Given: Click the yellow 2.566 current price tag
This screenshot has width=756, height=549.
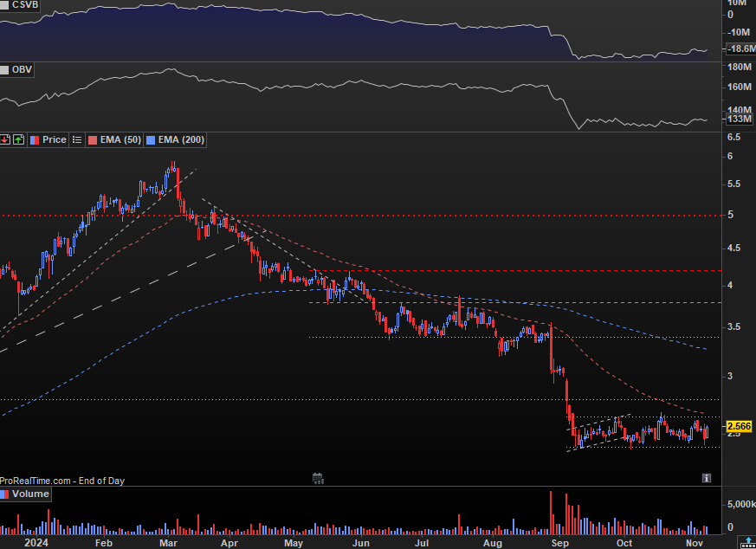Looking at the screenshot, I should pos(739,427).
